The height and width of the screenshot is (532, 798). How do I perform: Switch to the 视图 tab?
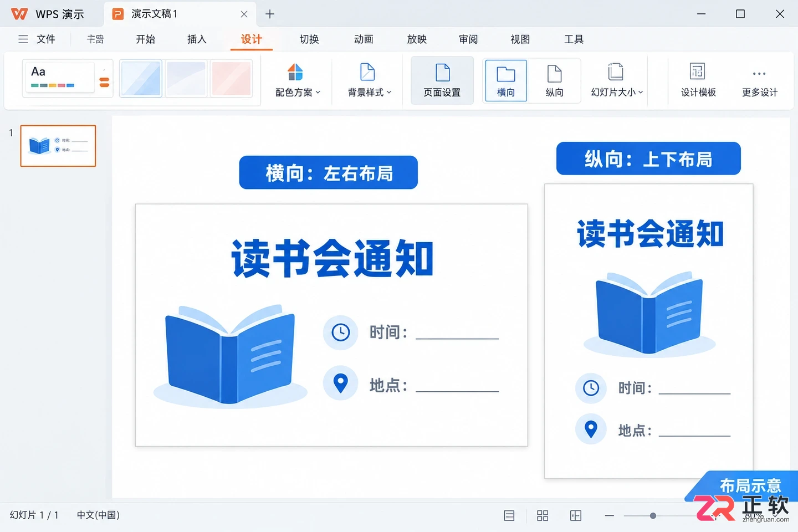pos(520,39)
